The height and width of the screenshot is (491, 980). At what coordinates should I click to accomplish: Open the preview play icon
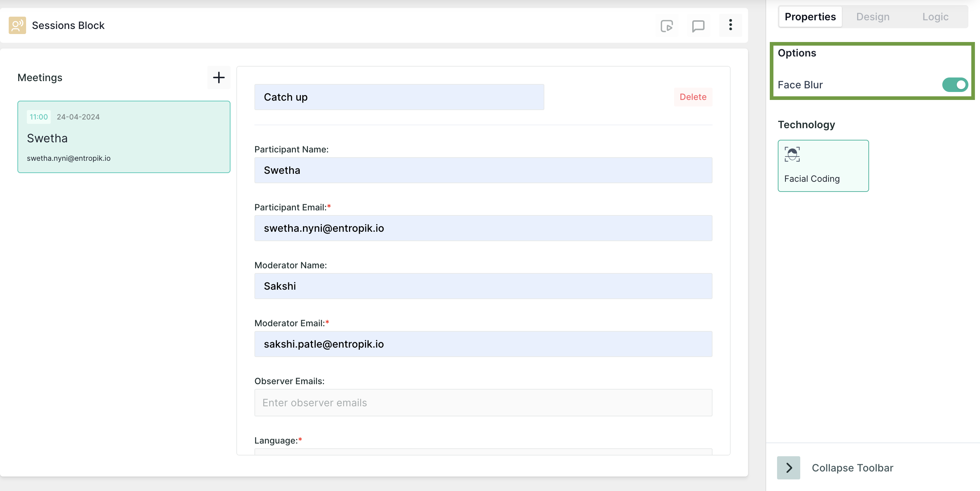tap(667, 26)
